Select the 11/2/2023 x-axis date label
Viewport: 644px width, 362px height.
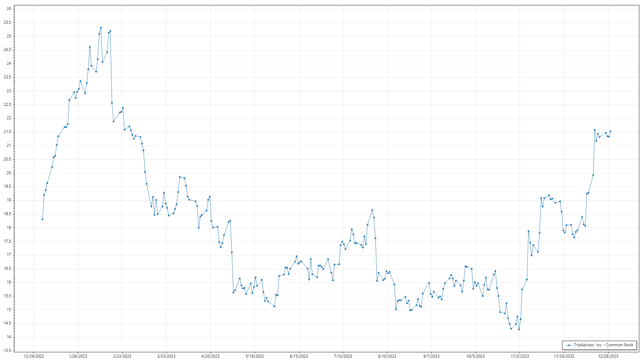(x=520, y=356)
